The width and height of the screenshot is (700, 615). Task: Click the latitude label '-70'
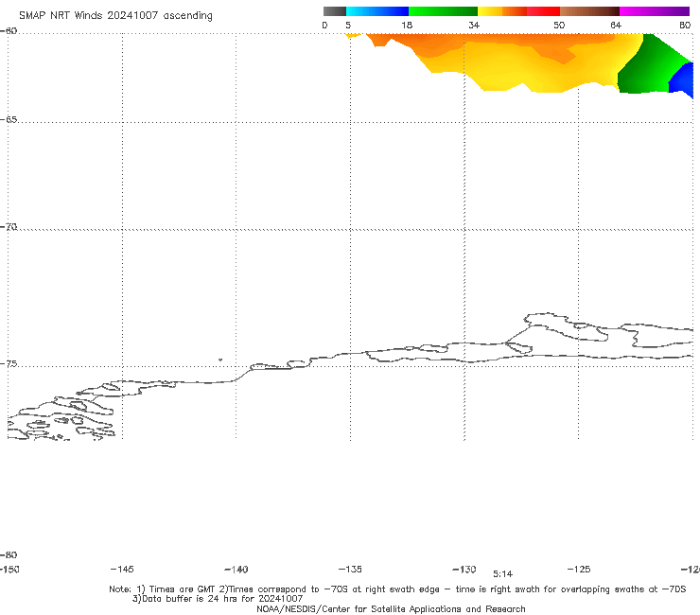[x=9, y=227]
